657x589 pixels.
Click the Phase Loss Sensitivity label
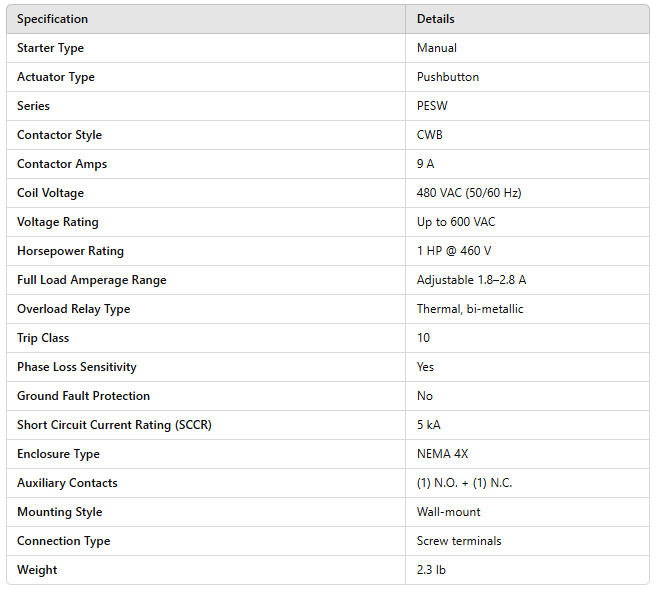coord(76,367)
